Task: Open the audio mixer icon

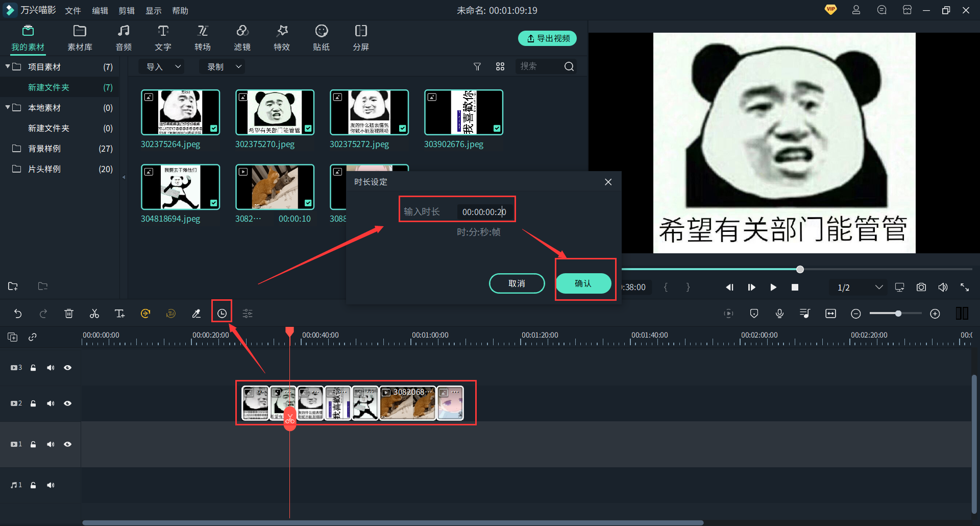Action: (805, 313)
